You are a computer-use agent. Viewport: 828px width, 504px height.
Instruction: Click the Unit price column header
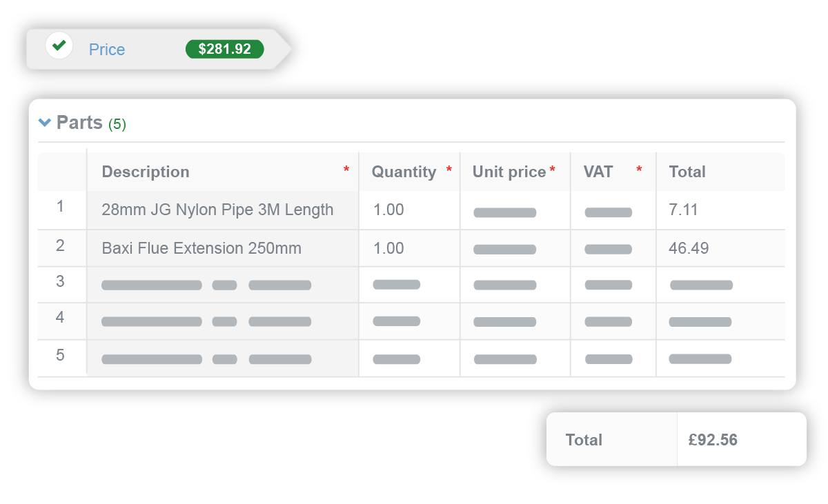pos(509,172)
